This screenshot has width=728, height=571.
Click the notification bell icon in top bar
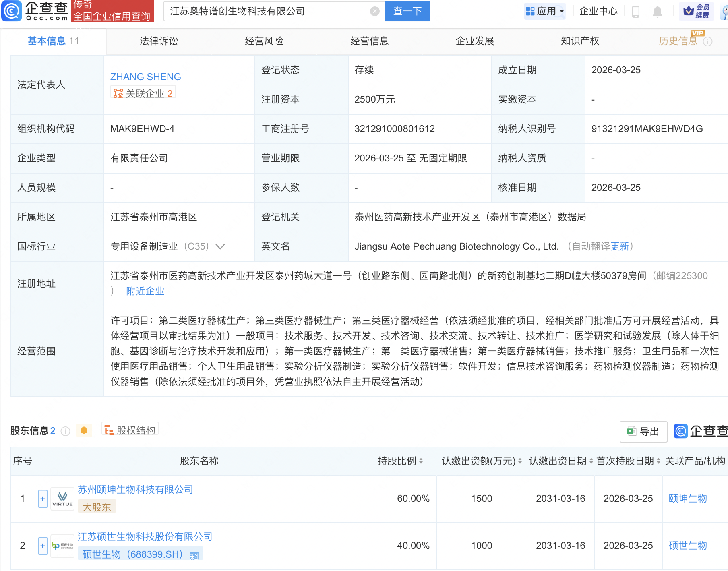pyautogui.click(x=658, y=11)
